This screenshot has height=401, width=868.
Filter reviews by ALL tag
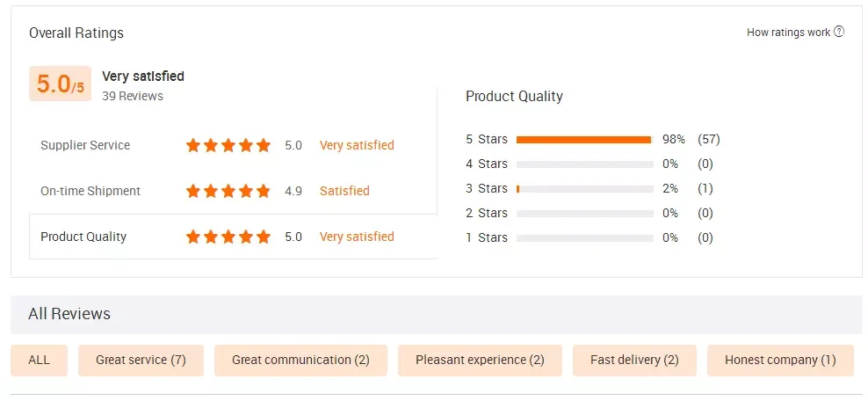click(x=39, y=360)
